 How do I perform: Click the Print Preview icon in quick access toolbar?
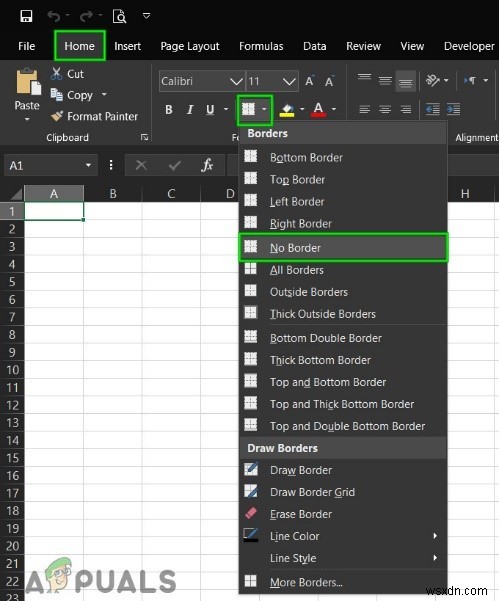(x=119, y=16)
